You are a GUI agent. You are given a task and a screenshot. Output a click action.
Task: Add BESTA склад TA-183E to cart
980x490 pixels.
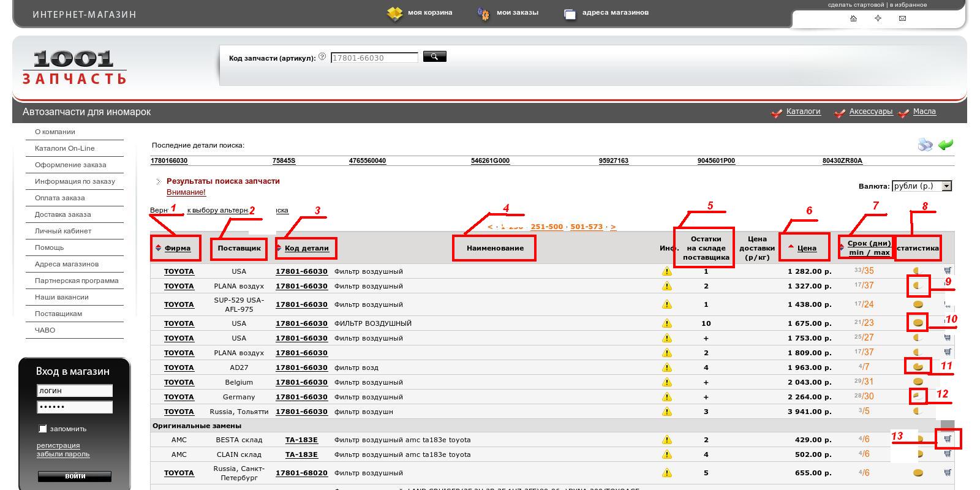coord(948,439)
